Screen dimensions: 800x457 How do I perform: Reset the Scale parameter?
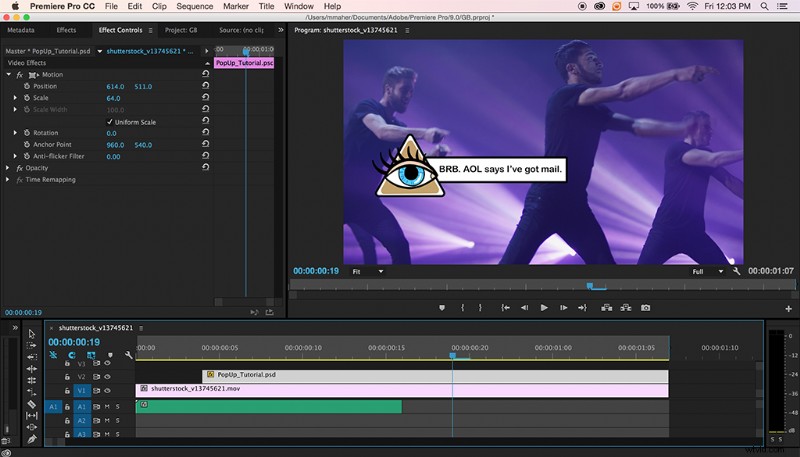click(x=205, y=97)
